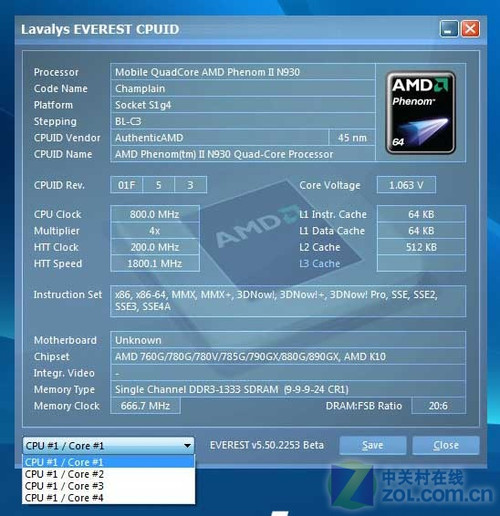Close the window using the red X
This screenshot has height=516, width=500.
(470, 29)
